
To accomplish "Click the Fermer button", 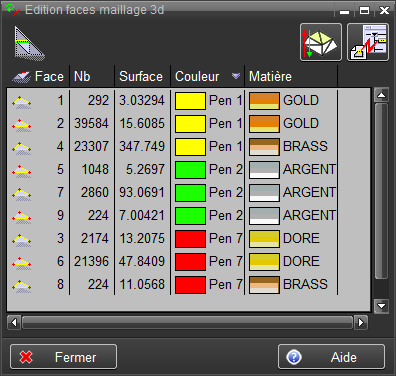I will (63, 357).
